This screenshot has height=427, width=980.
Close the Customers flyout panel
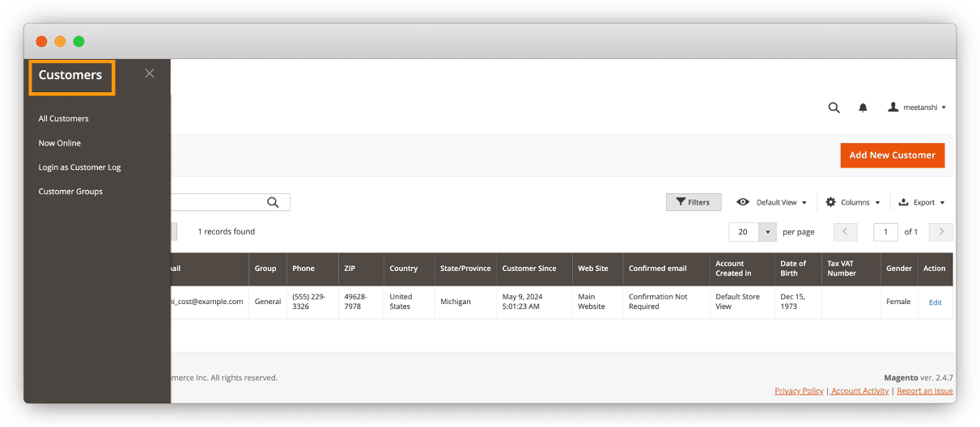150,74
